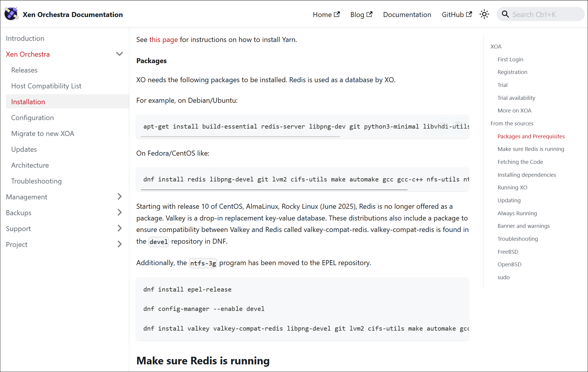Expand the Backups sidebar category
Image resolution: width=588 pixels, height=372 pixels.
[119, 213]
